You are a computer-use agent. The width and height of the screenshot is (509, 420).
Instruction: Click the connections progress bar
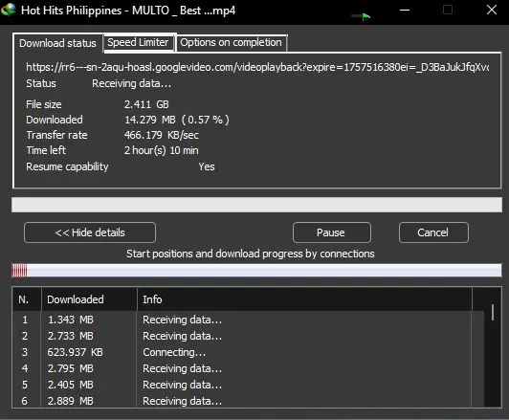(x=256, y=271)
